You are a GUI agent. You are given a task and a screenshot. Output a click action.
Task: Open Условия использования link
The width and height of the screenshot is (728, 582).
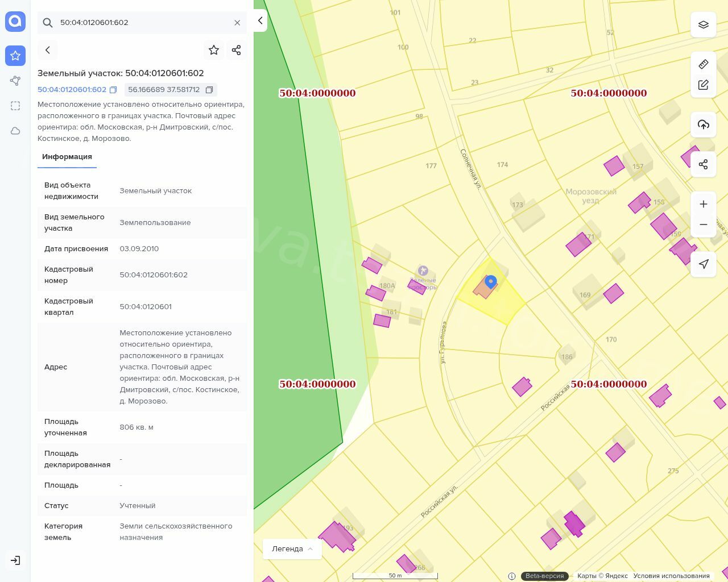(x=671, y=576)
